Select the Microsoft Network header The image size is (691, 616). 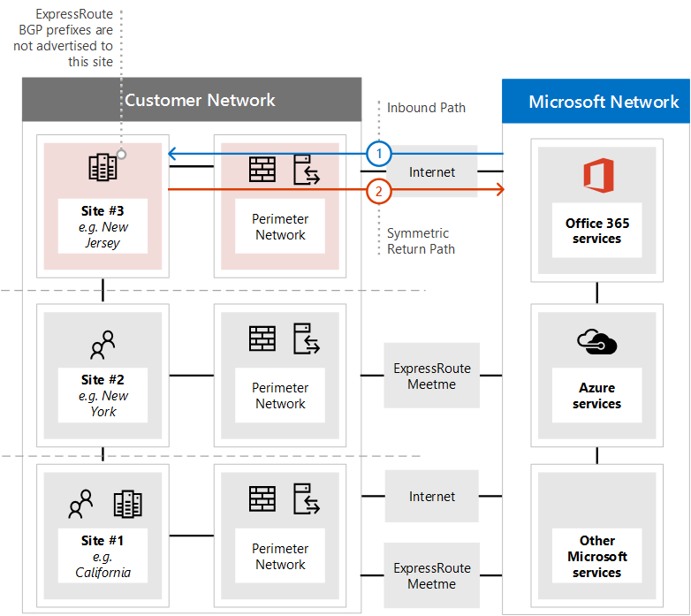click(x=596, y=102)
